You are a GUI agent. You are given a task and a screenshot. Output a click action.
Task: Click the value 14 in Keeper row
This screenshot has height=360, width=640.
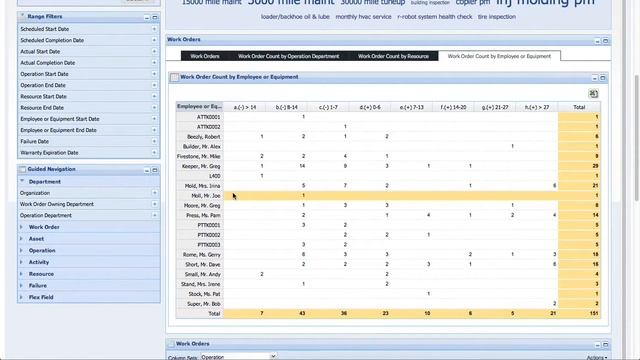point(302,166)
